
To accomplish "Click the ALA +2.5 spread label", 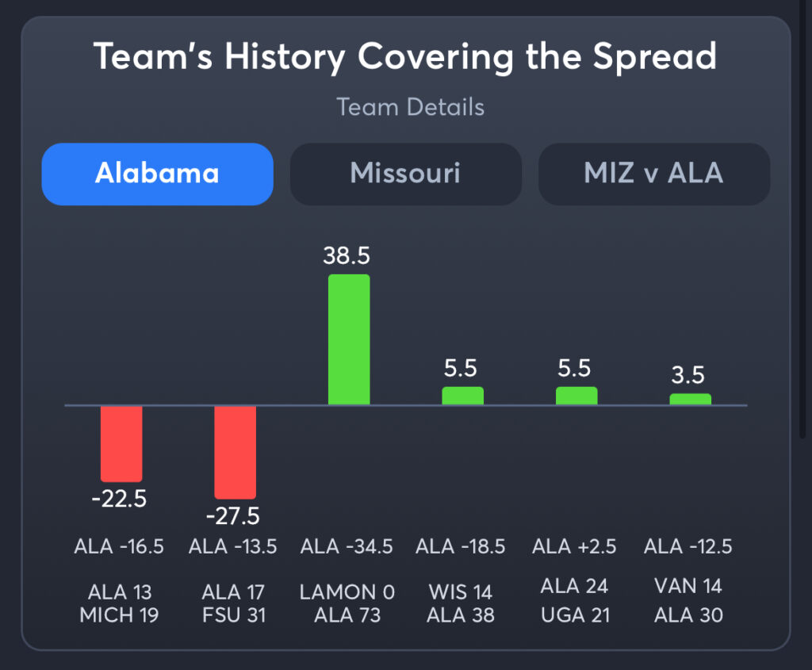I will (x=574, y=546).
